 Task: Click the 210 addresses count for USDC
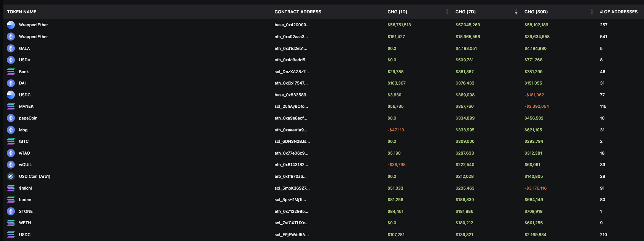click(603, 235)
